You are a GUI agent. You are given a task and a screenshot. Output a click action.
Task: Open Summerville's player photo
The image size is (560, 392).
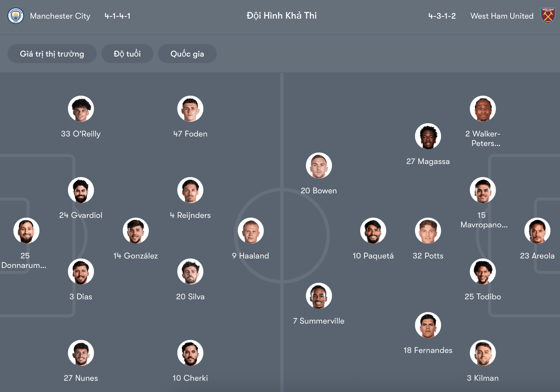point(319,296)
